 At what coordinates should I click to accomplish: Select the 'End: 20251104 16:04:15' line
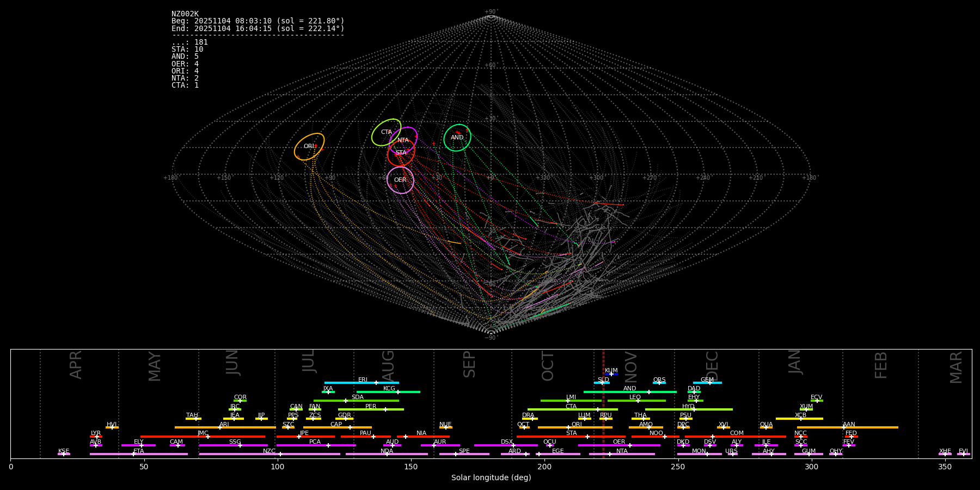(258, 28)
